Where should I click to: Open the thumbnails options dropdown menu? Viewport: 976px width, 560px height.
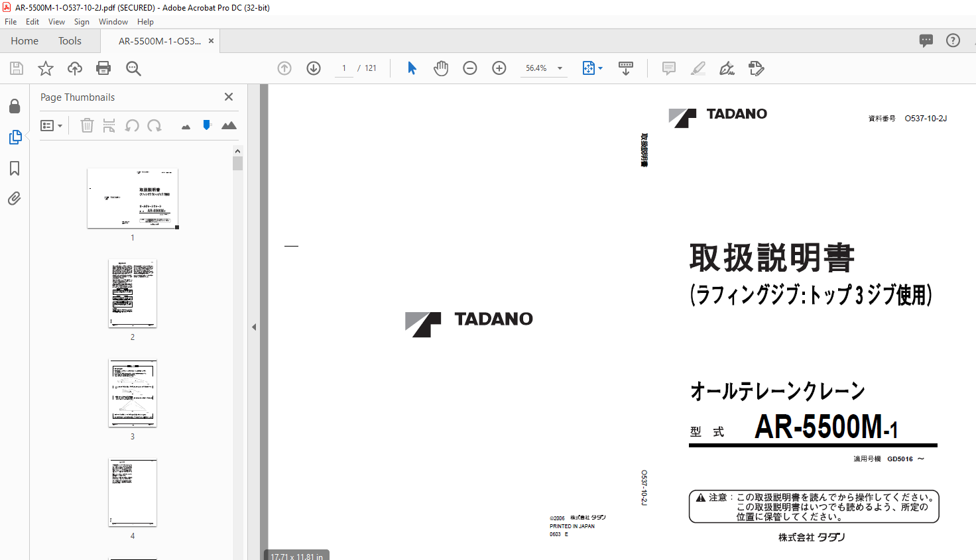click(x=51, y=125)
